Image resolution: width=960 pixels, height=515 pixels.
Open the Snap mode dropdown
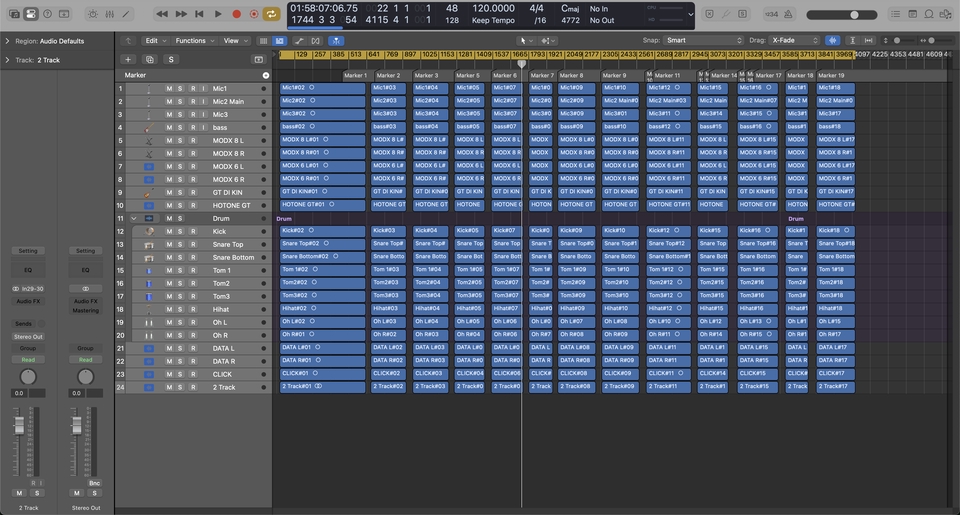click(703, 41)
